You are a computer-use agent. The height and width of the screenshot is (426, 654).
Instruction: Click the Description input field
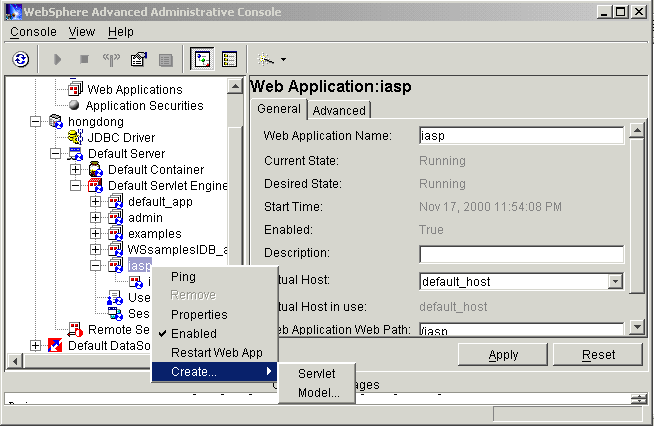pyautogui.click(x=521, y=254)
